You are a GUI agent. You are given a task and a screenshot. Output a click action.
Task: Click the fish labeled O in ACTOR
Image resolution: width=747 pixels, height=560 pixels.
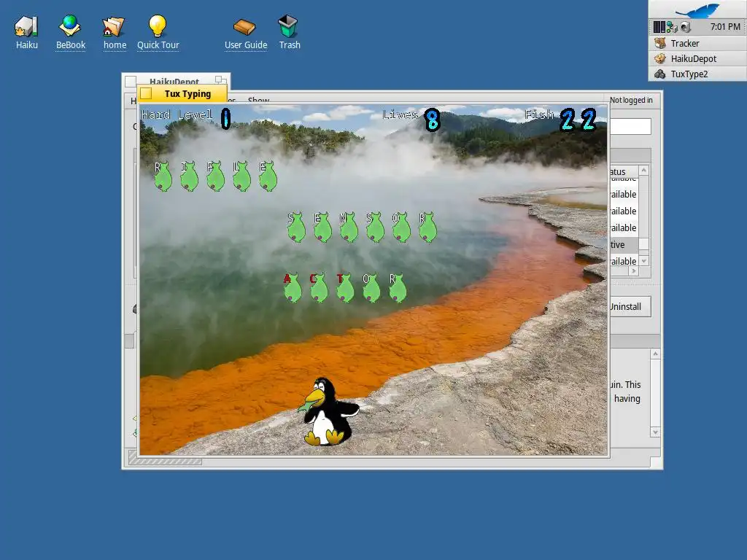point(371,287)
